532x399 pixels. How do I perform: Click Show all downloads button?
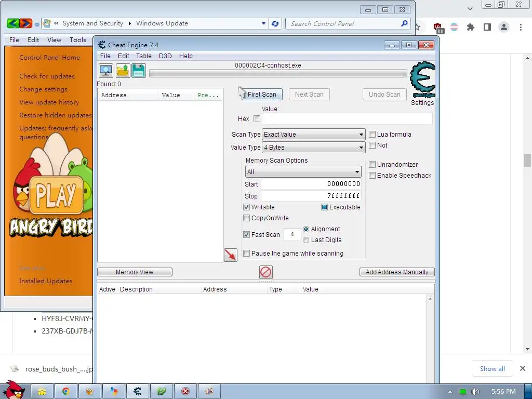(493, 368)
